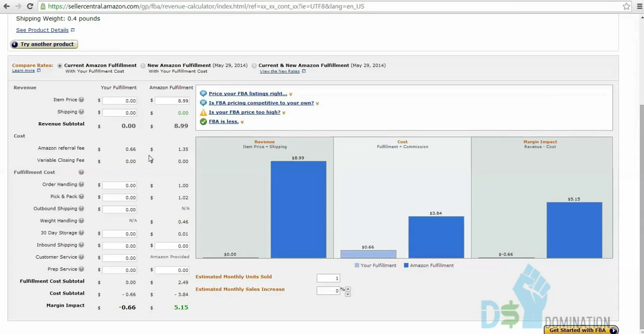The image size is (644, 334).
Task: Show help for Weight Handling
Action: tap(82, 221)
